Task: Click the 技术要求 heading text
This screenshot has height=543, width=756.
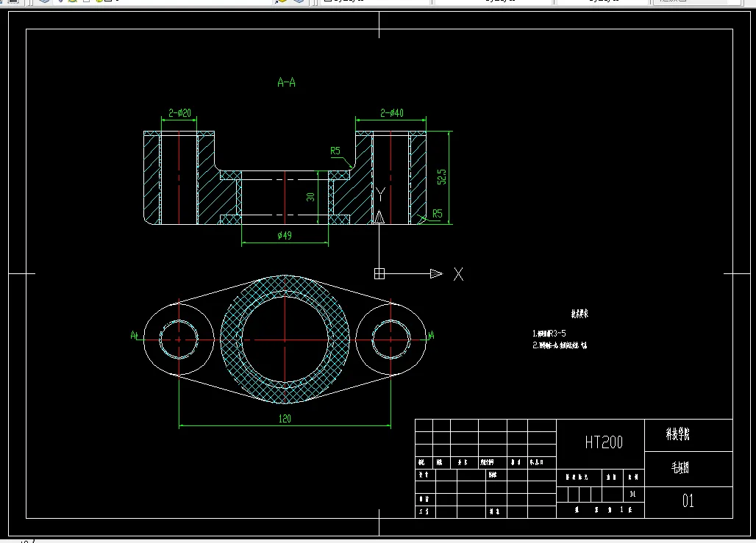Action: [580, 314]
